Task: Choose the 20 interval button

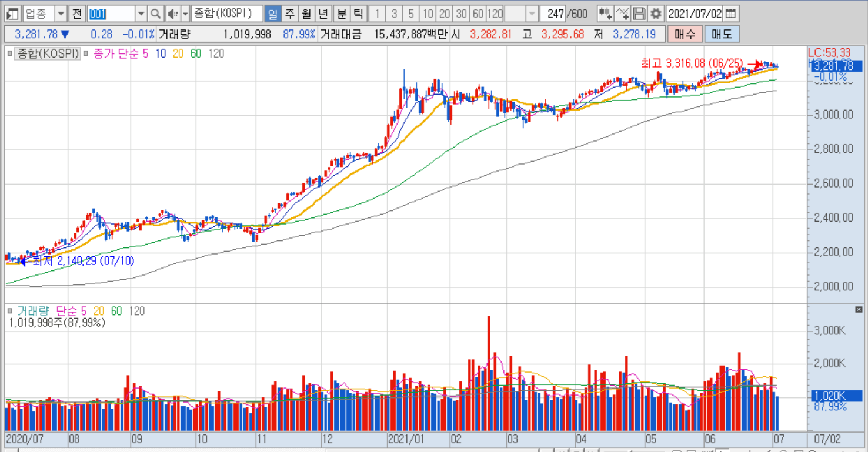Action: [445, 14]
